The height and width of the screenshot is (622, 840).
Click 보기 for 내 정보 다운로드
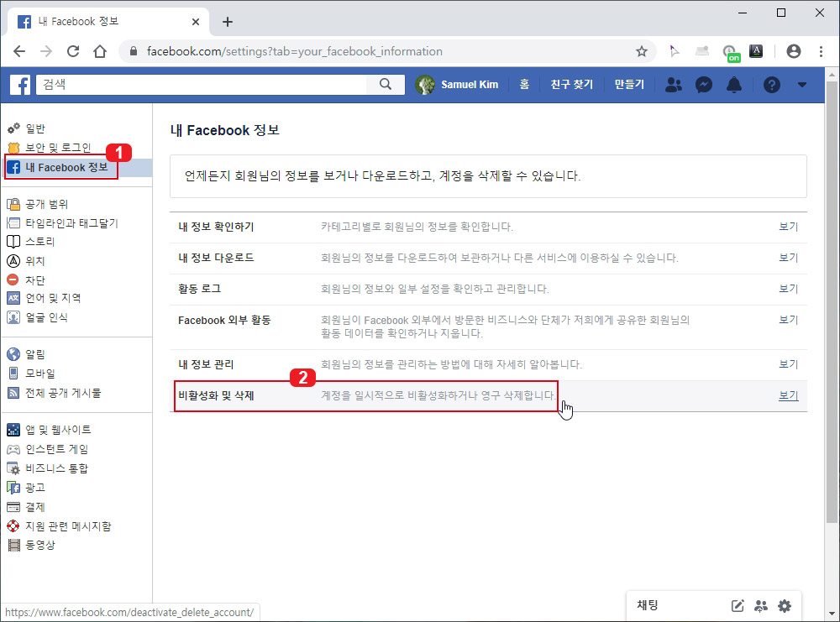pos(788,258)
